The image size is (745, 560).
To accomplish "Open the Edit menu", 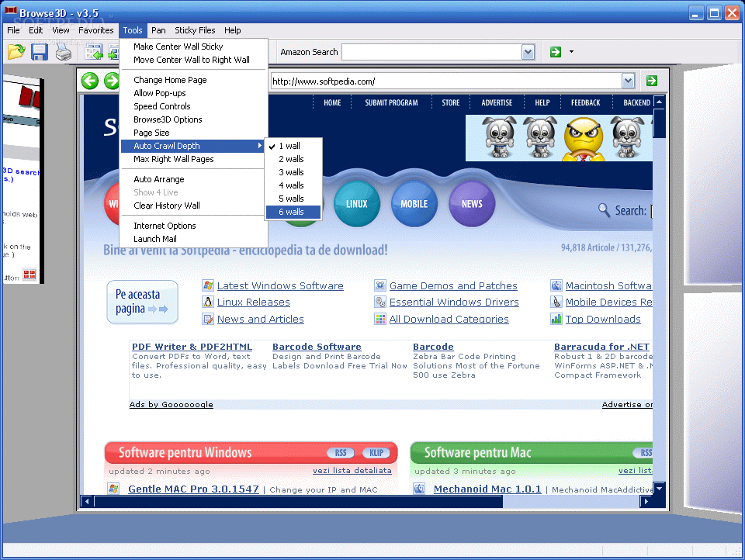I will 36,30.
